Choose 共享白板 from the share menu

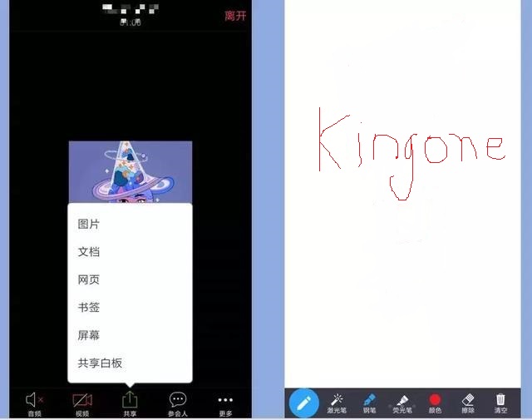click(x=100, y=363)
